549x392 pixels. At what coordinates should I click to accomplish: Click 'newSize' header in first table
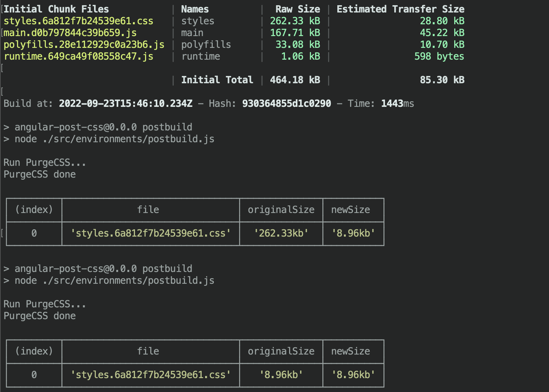click(350, 210)
